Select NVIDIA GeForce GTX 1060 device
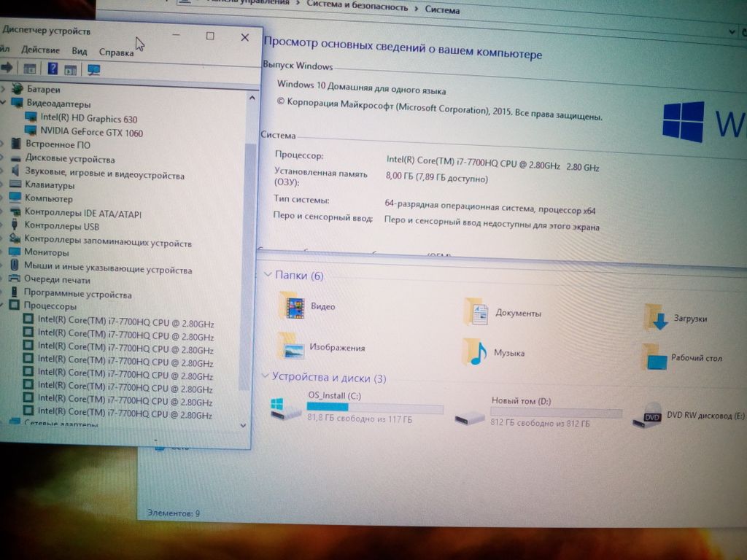Viewport: 747px width, 560px height. tap(91, 133)
